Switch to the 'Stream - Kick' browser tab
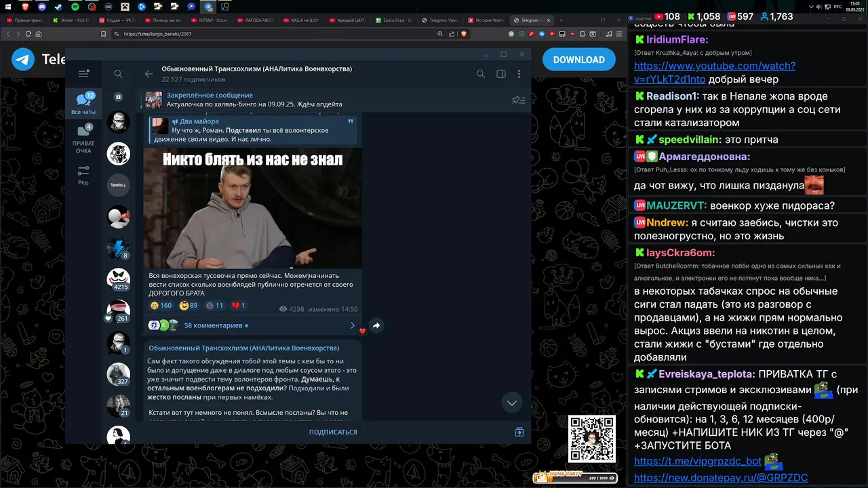868x488 pixels. (71, 20)
